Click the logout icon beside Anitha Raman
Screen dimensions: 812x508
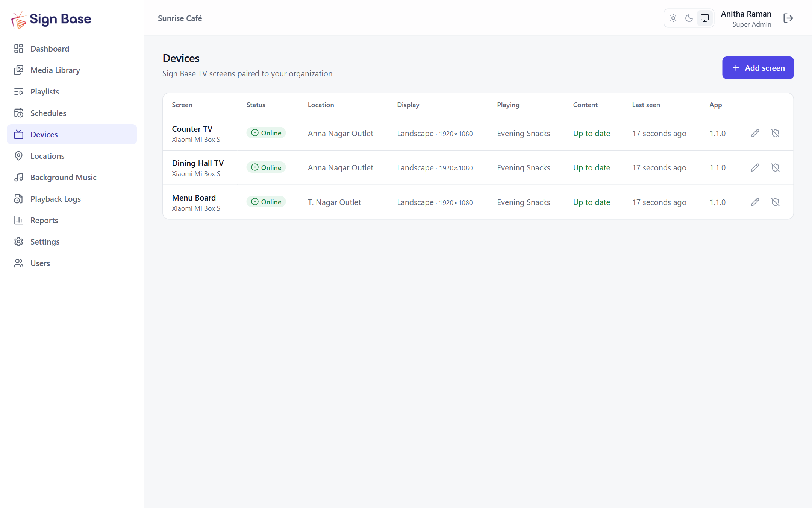(788, 18)
